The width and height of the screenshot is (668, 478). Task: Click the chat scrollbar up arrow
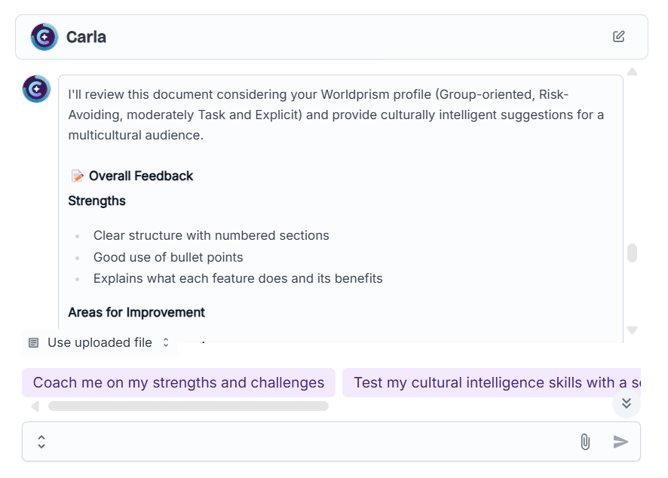tap(632, 72)
